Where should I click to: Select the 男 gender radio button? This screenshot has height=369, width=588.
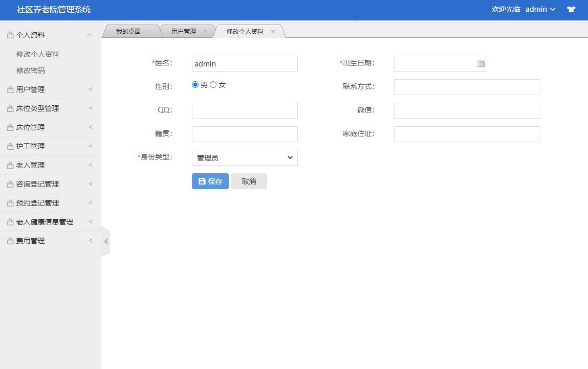coord(194,84)
